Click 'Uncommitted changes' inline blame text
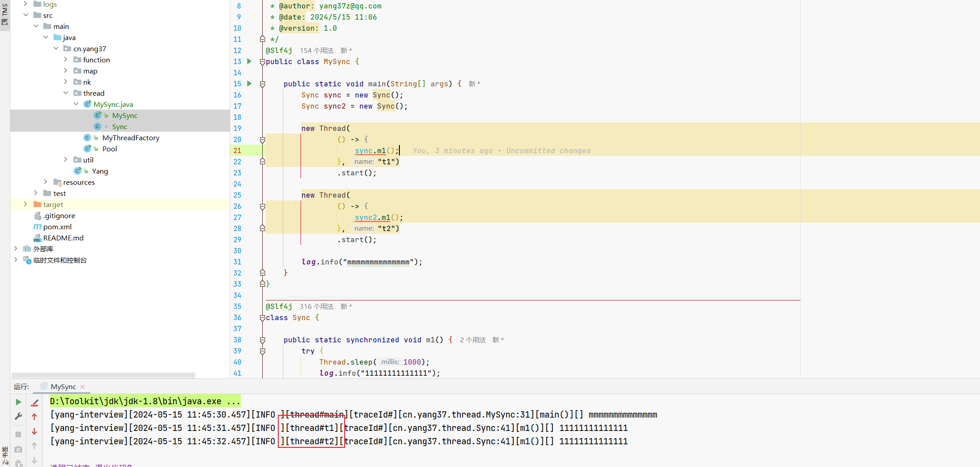This screenshot has height=467, width=980. point(548,150)
